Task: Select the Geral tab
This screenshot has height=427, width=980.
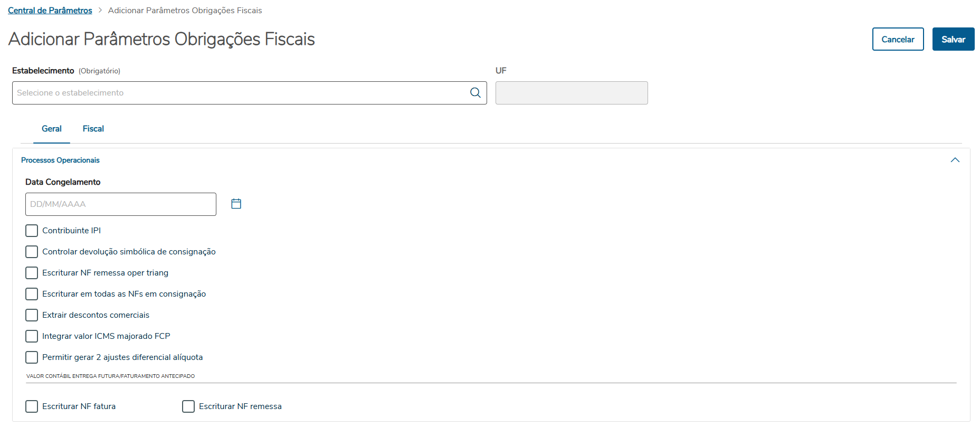Action: click(x=52, y=129)
